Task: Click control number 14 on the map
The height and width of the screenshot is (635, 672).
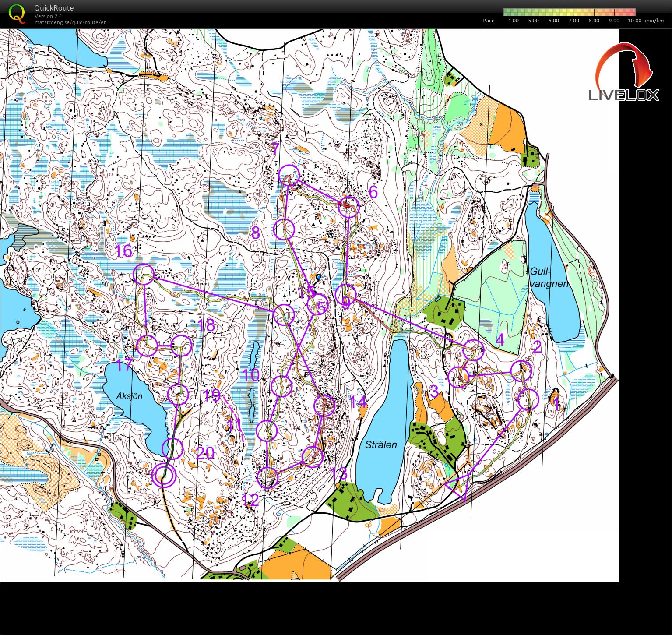Action: tap(358, 402)
